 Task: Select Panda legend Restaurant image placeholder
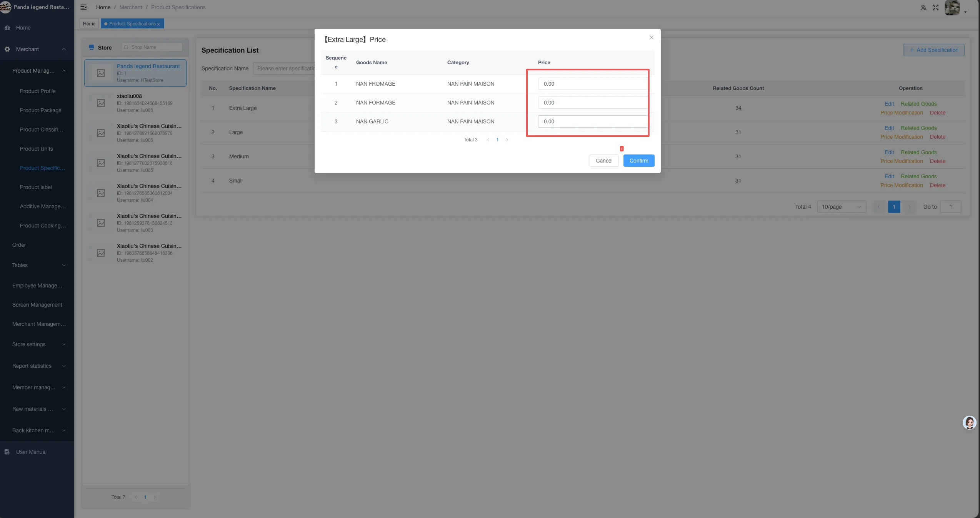(101, 73)
